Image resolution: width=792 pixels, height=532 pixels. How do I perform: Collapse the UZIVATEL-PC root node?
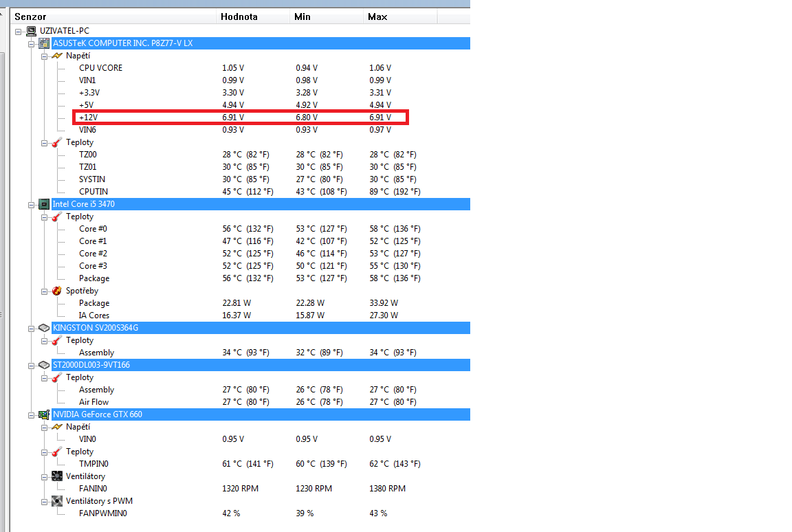coord(18,32)
